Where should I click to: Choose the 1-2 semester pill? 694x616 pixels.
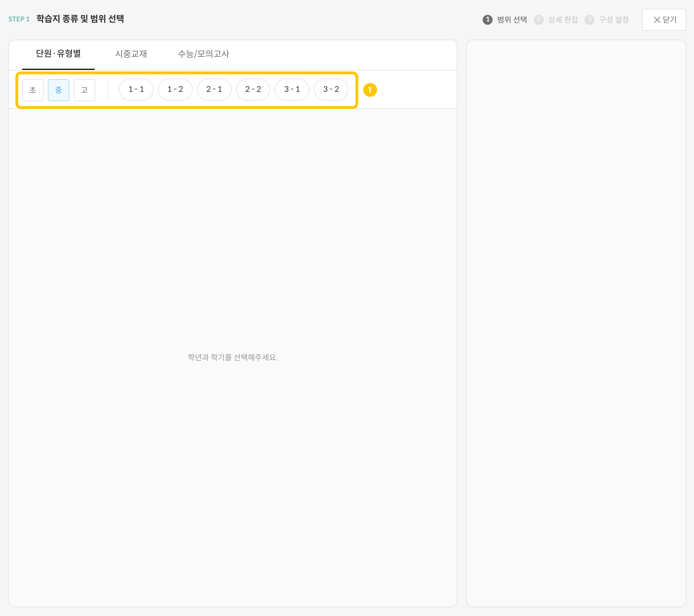click(x=175, y=90)
